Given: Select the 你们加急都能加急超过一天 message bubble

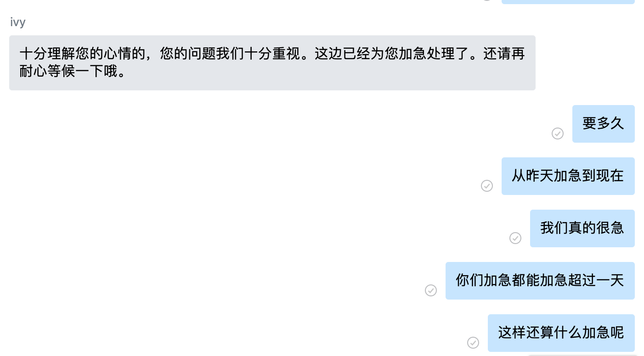Looking at the screenshot, I should (540, 281).
